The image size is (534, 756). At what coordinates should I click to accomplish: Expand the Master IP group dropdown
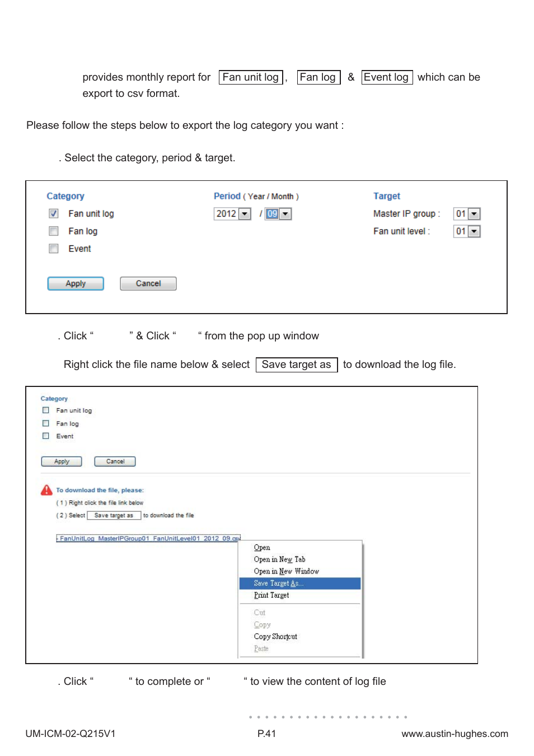point(467,213)
